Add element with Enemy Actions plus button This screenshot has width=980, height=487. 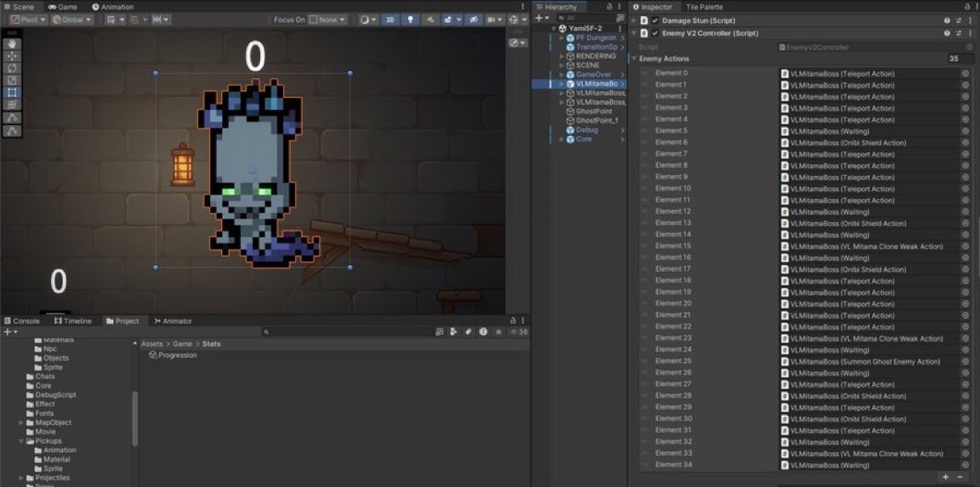coord(947,477)
